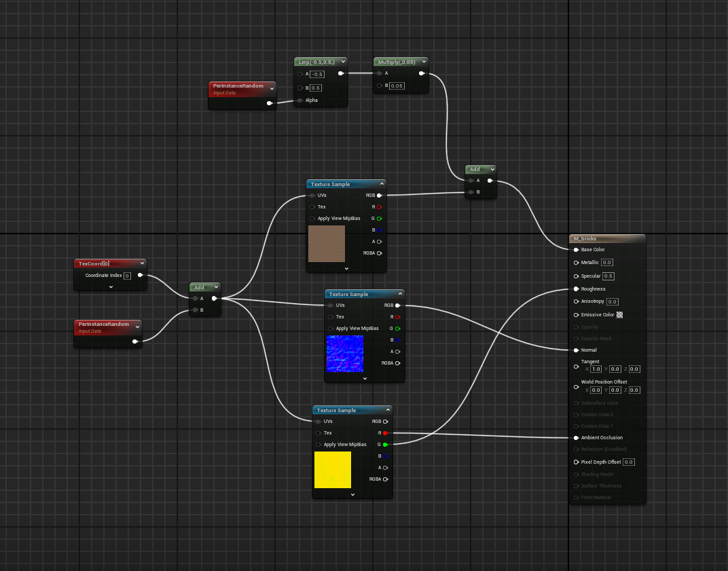Click the TexCoord Coordinate Index output pin
The height and width of the screenshot is (571, 728).
pyautogui.click(x=140, y=276)
